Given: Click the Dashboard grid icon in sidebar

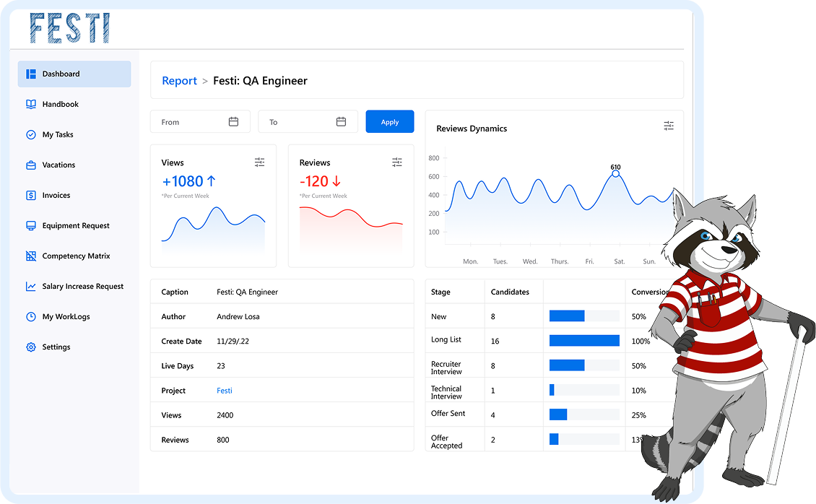Looking at the screenshot, I should coord(31,74).
